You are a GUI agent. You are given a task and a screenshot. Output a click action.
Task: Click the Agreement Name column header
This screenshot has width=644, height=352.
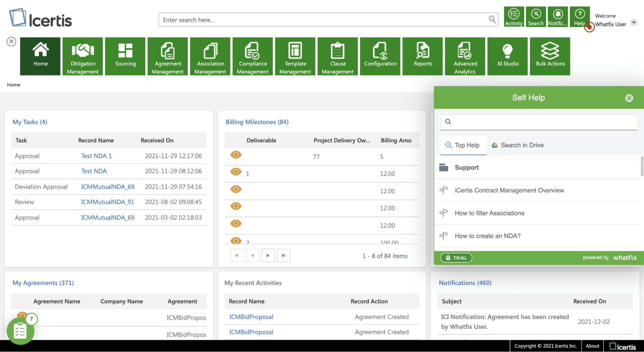coord(57,301)
